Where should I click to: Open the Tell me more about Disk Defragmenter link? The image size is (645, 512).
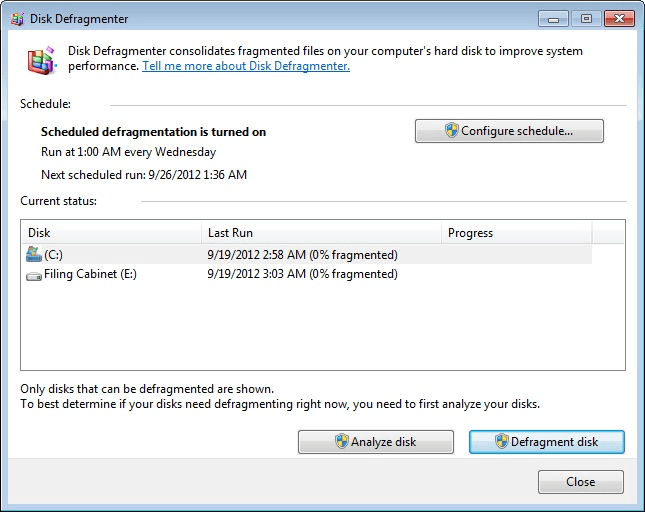pos(246,66)
